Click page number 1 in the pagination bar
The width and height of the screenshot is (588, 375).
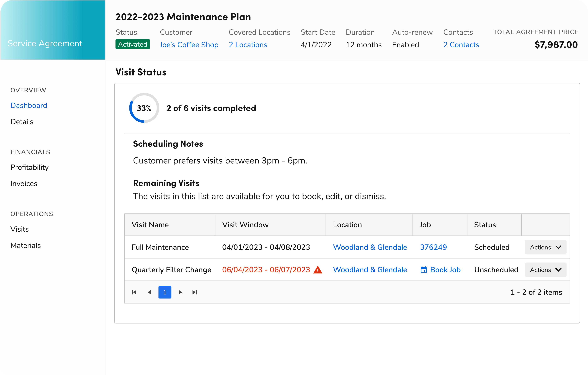[165, 292]
